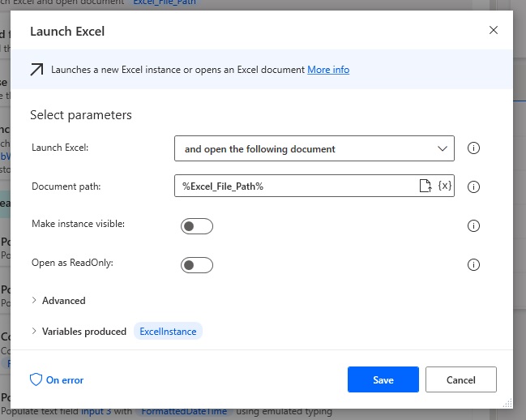
Task: Expand the Variables produced section
Action: click(x=79, y=332)
